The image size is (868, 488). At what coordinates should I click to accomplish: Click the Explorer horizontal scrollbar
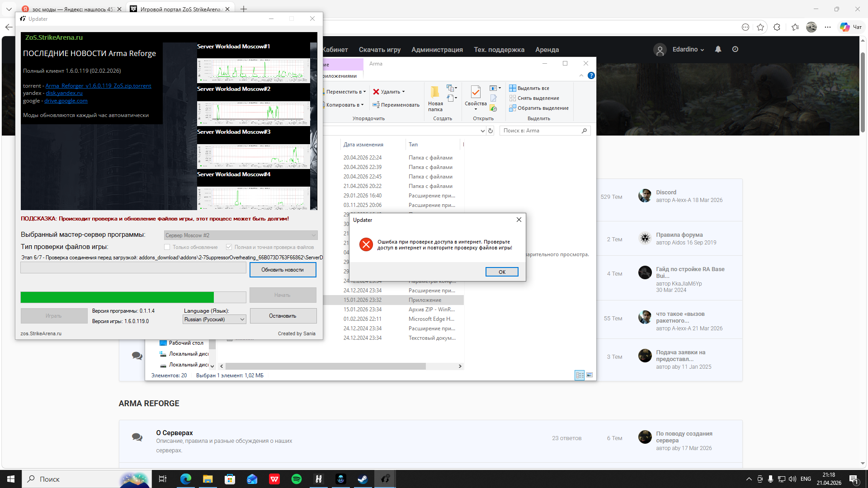325,366
